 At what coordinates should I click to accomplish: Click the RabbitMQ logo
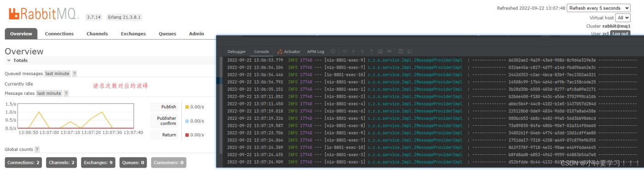44,14
